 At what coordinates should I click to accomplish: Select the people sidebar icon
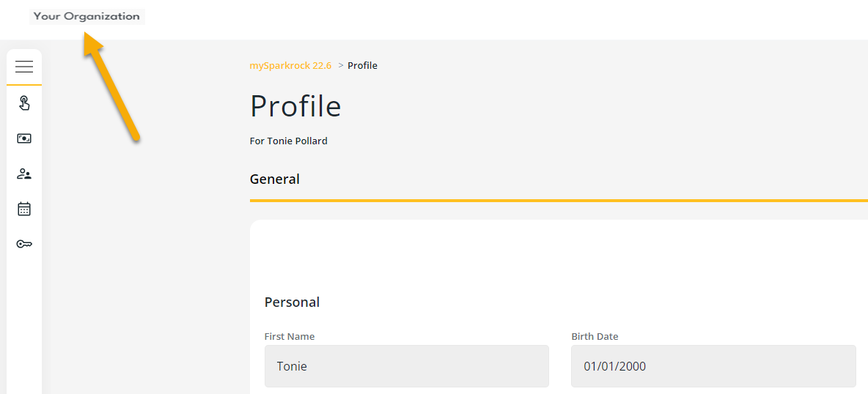pos(24,174)
